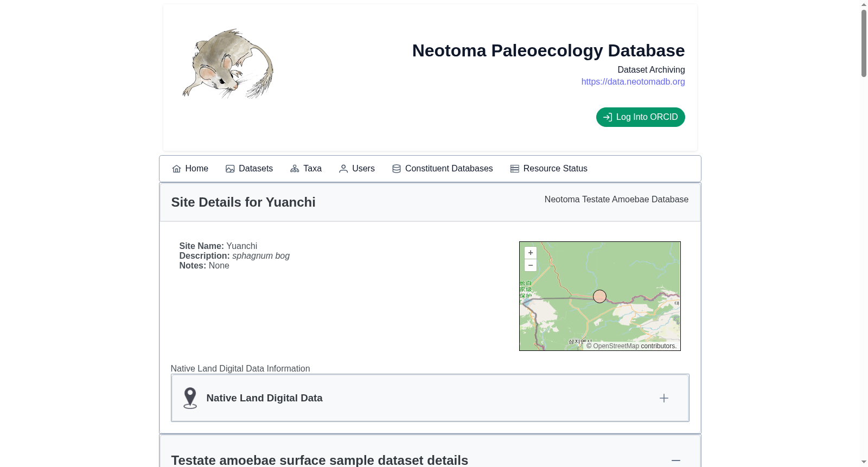
Task: Collapse Testate amoebae dataset details section
Action: pyautogui.click(x=676, y=460)
